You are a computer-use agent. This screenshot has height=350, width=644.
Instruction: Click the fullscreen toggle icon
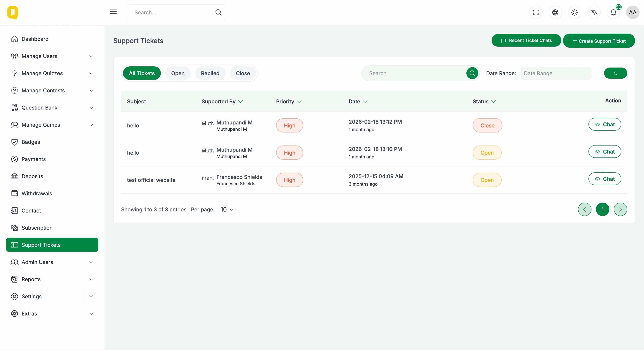536,12
